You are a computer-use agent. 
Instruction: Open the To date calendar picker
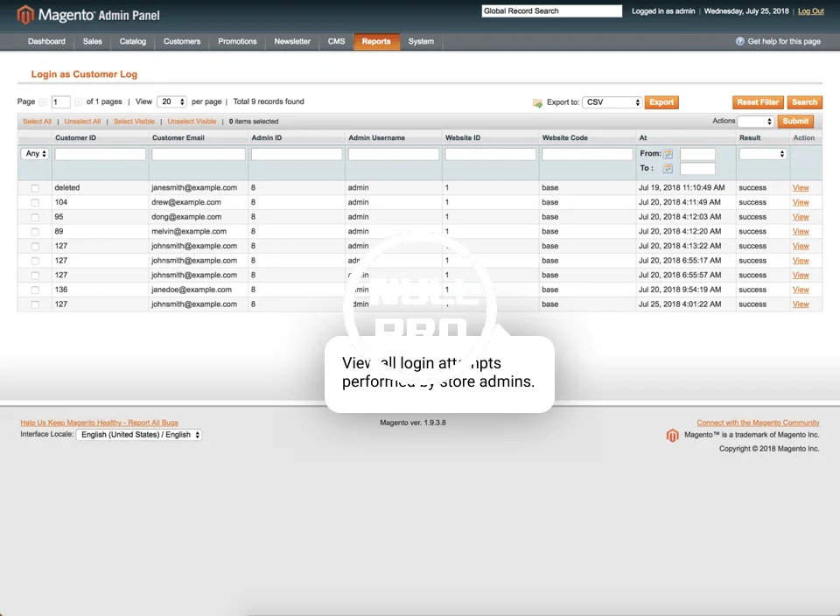pyautogui.click(x=668, y=169)
